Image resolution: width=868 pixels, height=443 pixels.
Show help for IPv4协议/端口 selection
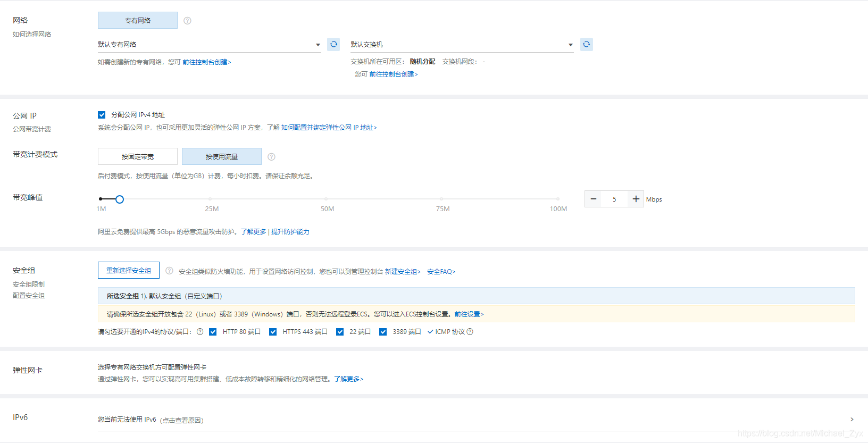(x=200, y=332)
